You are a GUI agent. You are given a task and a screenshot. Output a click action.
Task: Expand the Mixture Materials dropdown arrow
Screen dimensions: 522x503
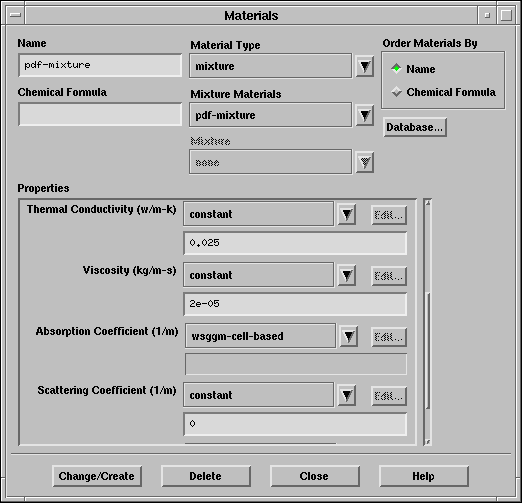[x=365, y=115]
